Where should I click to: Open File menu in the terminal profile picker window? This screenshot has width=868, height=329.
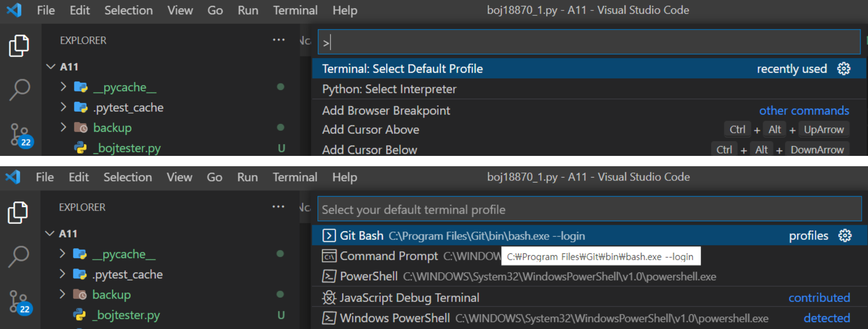(45, 177)
